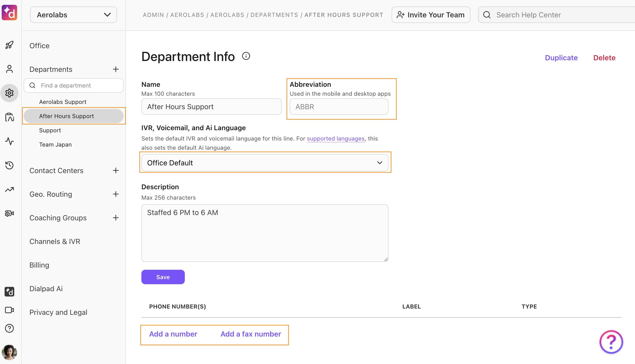Open the person contacts sidebar icon
The width and height of the screenshot is (635, 364).
pos(9,69)
